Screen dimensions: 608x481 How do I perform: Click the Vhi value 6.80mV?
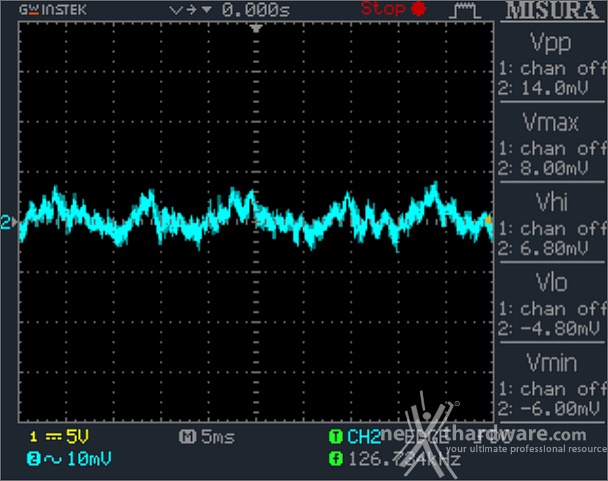click(554, 248)
